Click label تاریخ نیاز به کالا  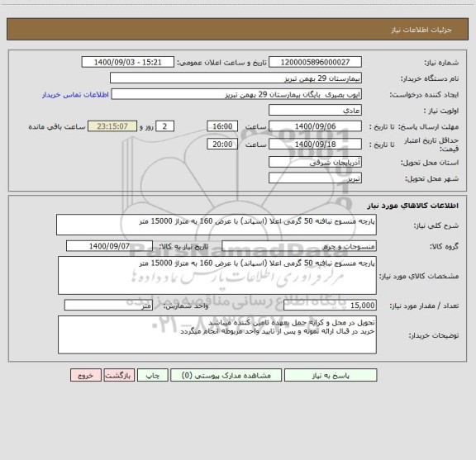(x=184, y=247)
